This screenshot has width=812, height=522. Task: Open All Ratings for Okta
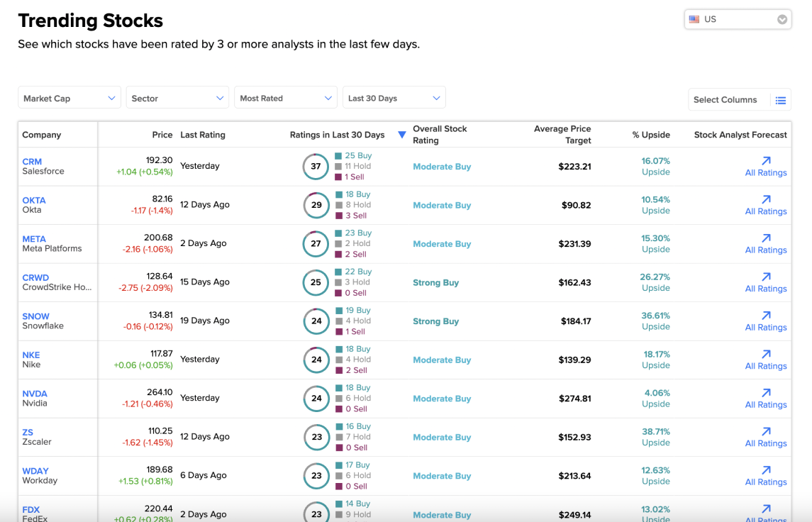[x=766, y=212]
